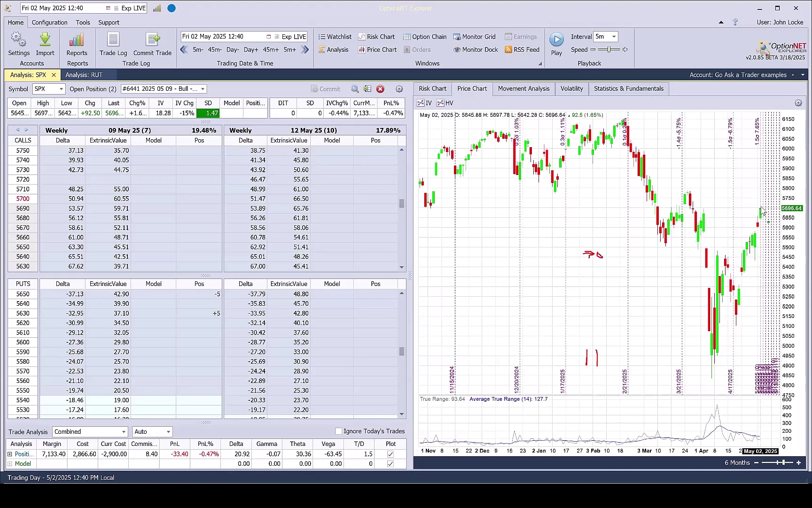This screenshot has width=812, height=508.
Task: Step trading date forward with double-right arrow
Action: coord(305,49)
